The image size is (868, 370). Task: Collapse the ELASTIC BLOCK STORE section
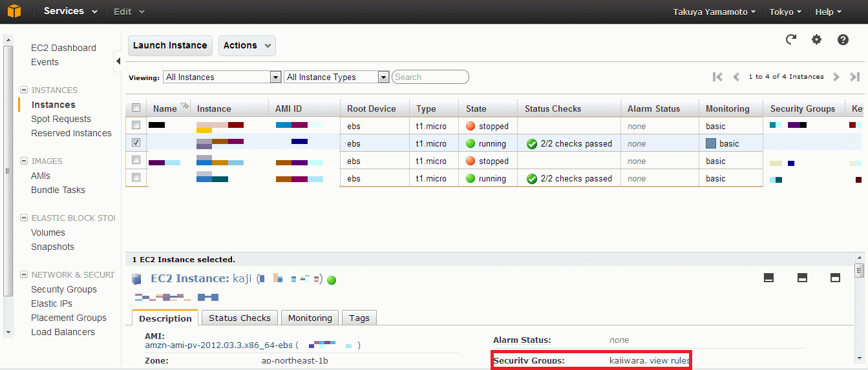coord(24,218)
